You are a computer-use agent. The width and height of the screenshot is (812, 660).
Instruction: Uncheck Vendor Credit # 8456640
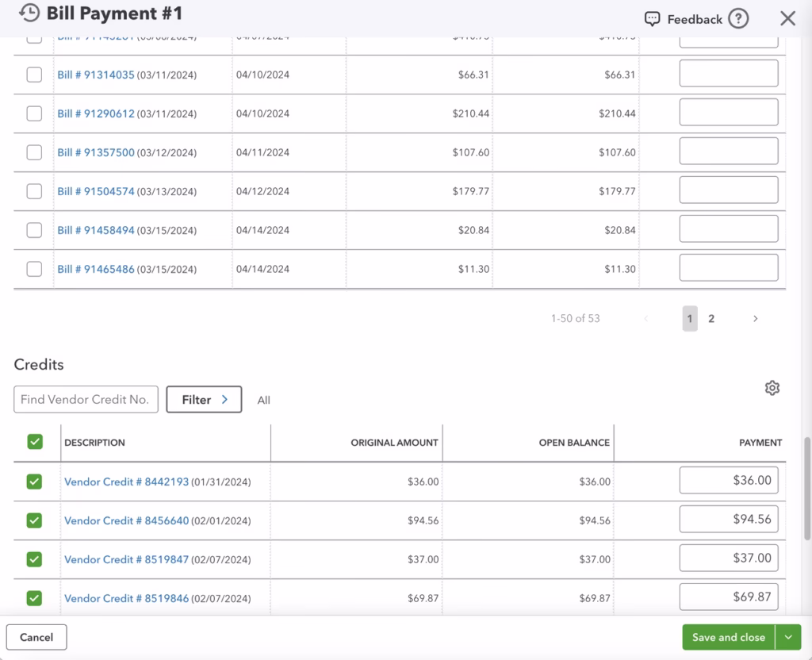(x=34, y=520)
